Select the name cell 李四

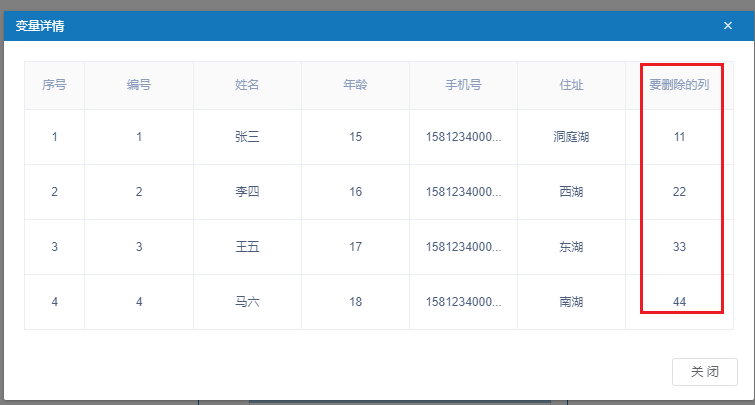click(247, 192)
